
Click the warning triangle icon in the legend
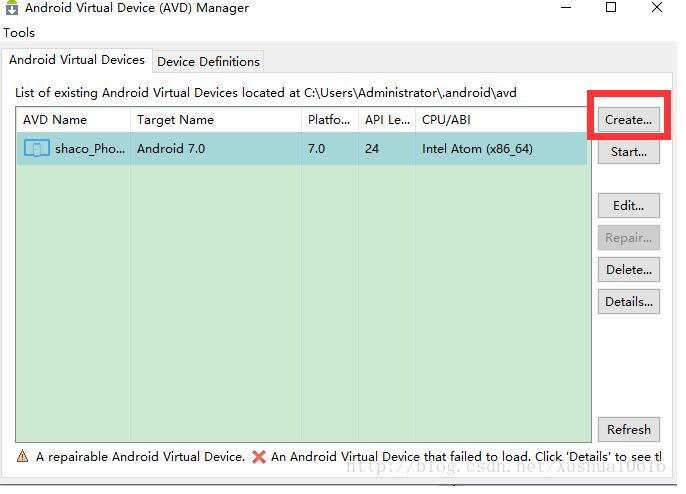coord(22,456)
